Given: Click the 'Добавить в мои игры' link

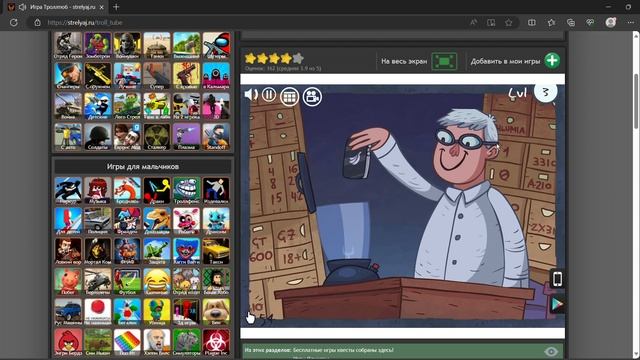Looking at the screenshot, I should coord(505,61).
